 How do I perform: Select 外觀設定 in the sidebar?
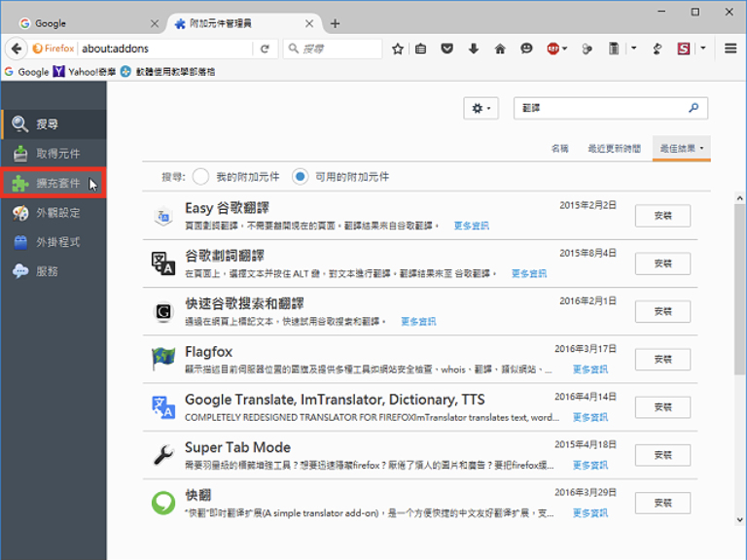point(53,212)
